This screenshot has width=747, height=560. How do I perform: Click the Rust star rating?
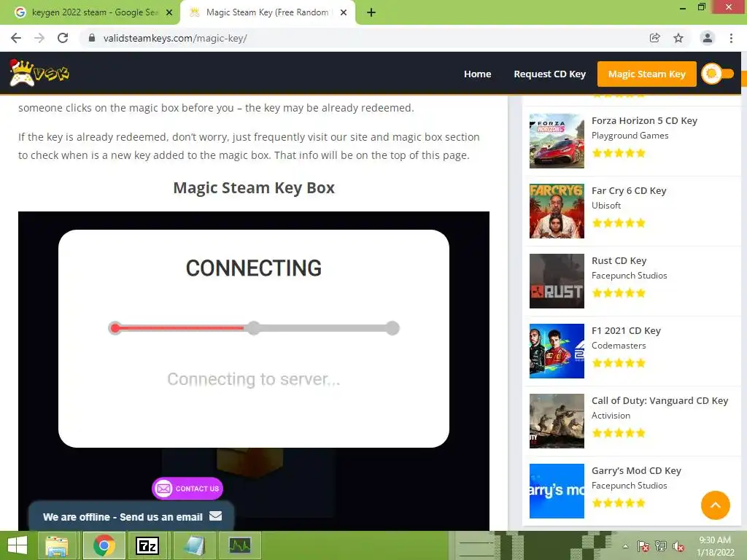coord(619,293)
